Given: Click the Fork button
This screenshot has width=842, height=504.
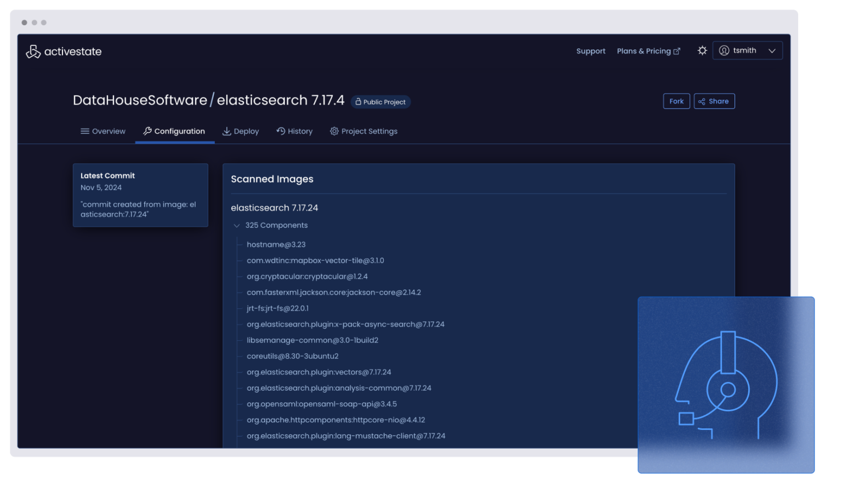Looking at the screenshot, I should (676, 101).
